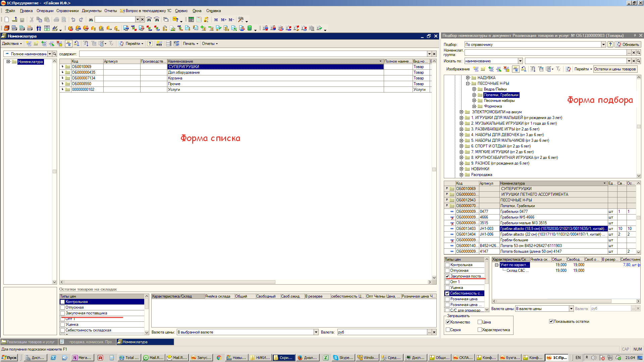
Task: Click the calendar icon in top toolbar
Action: coord(199,19)
